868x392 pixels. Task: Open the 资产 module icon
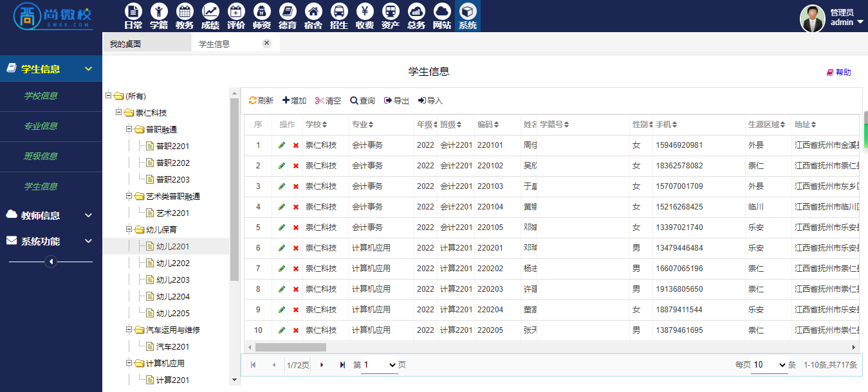(391, 16)
